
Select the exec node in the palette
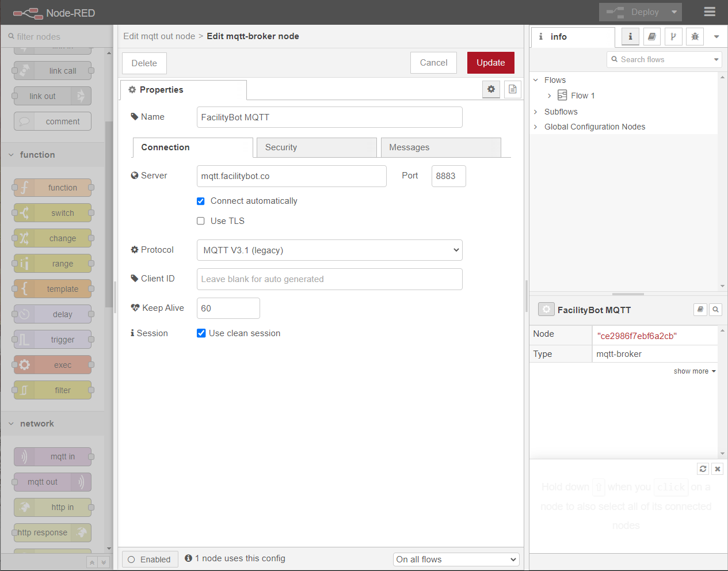53,365
